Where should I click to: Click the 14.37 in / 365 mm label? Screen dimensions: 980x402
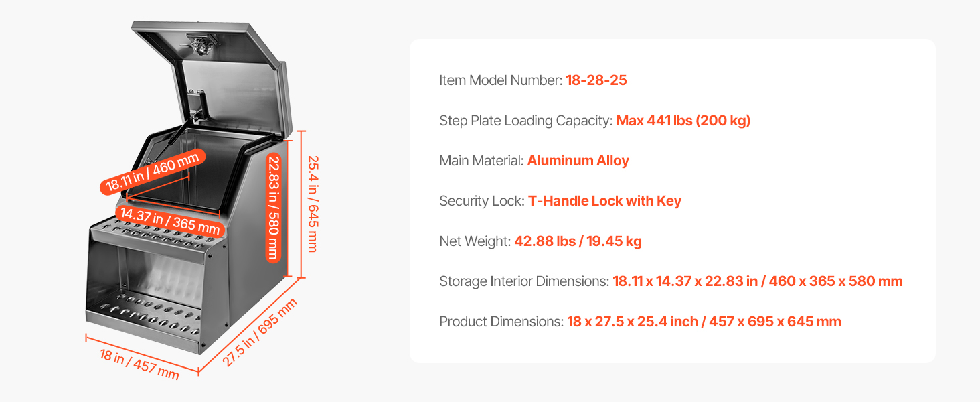168,220
